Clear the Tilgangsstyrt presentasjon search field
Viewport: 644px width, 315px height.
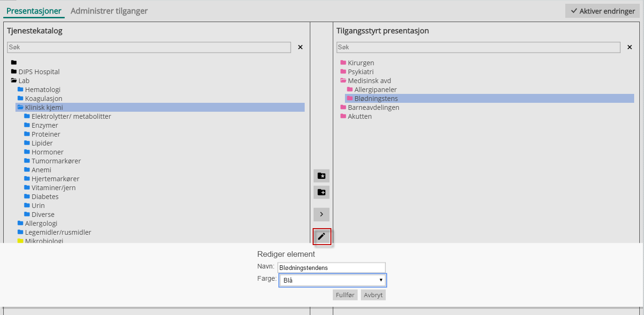(x=630, y=47)
